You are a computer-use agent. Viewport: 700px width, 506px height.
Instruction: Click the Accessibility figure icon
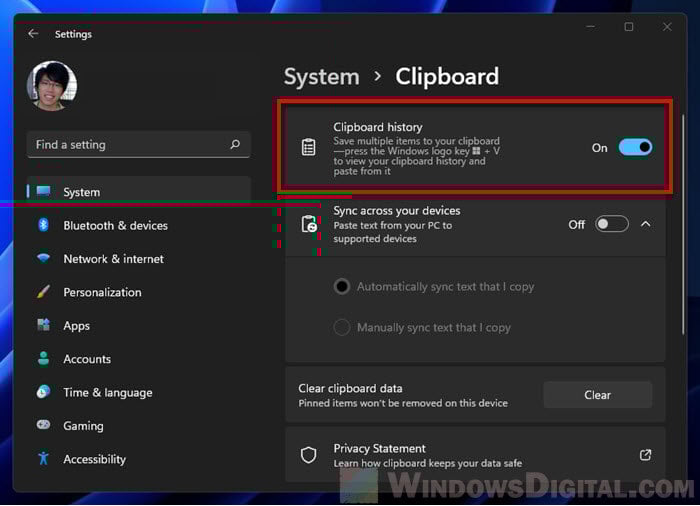43,458
